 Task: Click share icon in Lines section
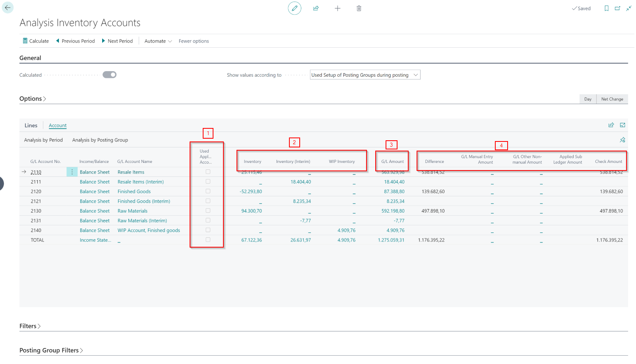[x=611, y=125]
